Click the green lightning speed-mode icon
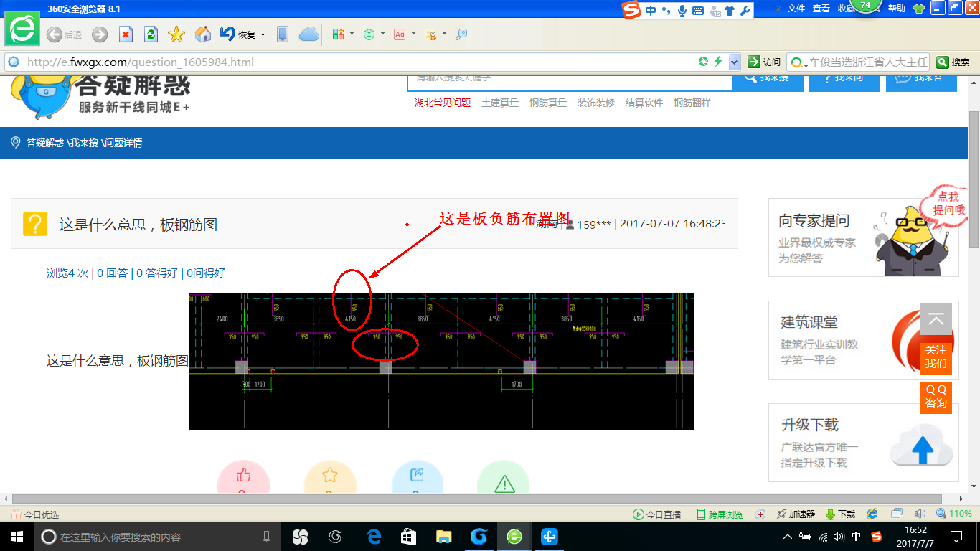 click(718, 62)
